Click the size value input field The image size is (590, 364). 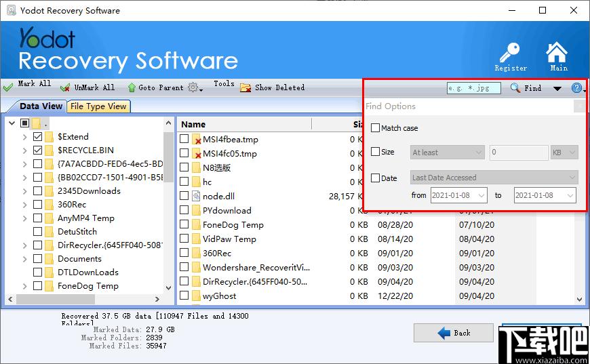[x=519, y=153]
